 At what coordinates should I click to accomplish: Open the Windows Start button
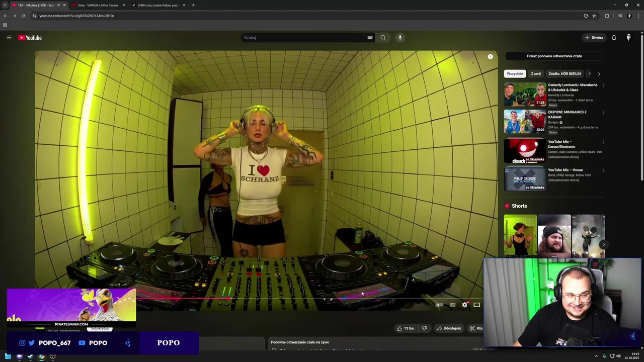8,356
